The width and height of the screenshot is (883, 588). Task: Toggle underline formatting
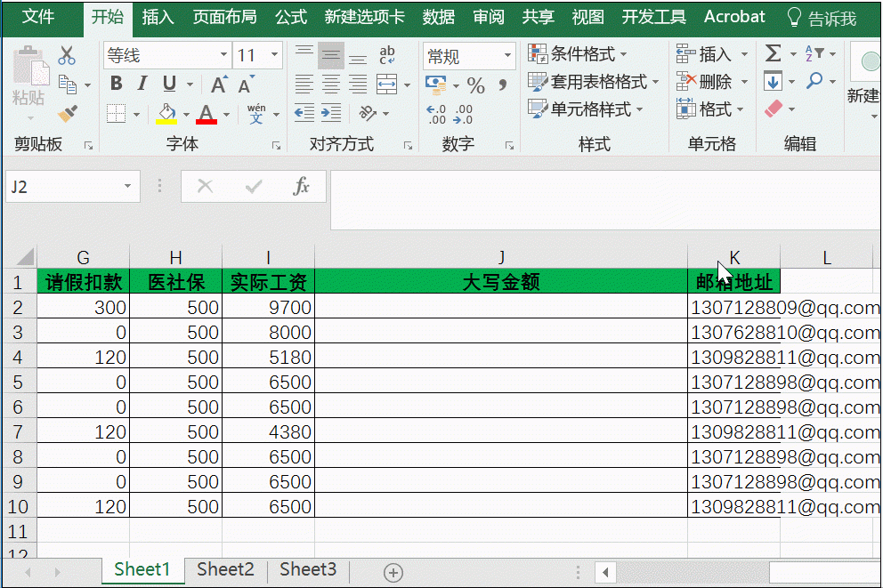coord(169,83)
